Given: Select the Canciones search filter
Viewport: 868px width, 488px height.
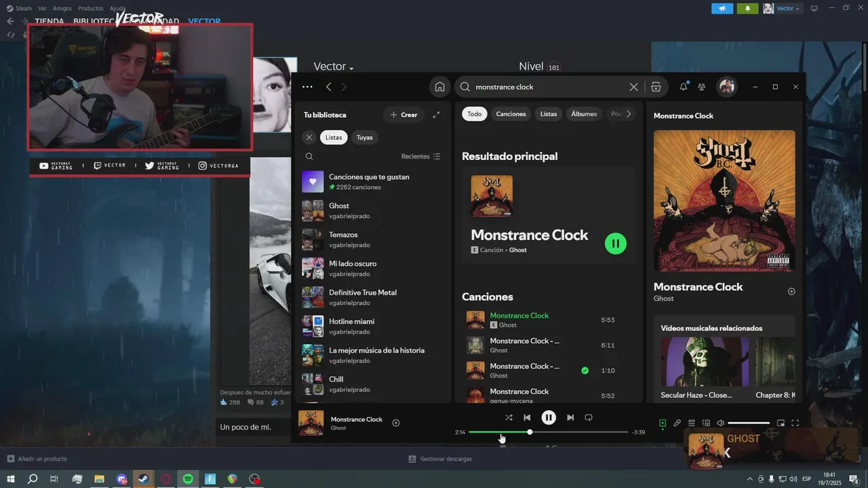Looking at the screenshot, I should click(511, 114).
